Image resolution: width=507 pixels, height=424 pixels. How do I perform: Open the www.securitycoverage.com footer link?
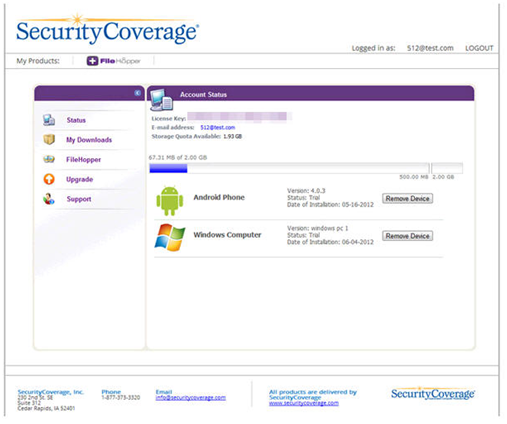tap(304, 403)
